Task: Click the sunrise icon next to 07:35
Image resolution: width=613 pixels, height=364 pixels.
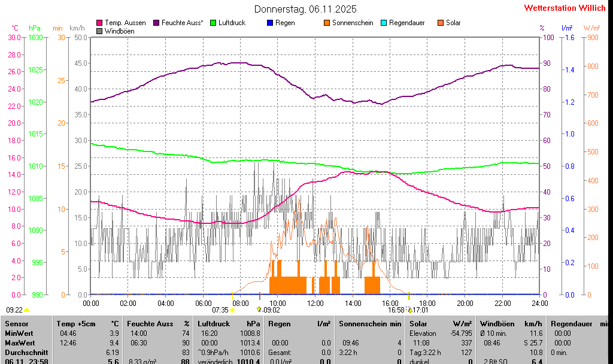Action: 233,310
